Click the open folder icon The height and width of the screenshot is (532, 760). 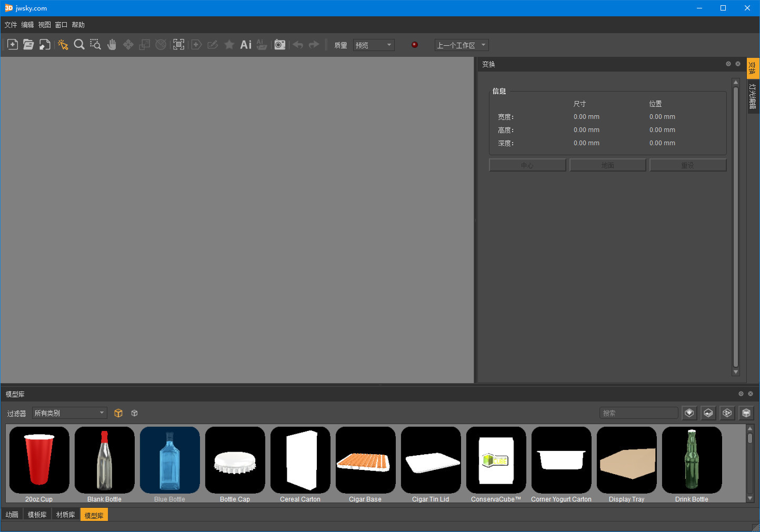(x=28, y=45)
